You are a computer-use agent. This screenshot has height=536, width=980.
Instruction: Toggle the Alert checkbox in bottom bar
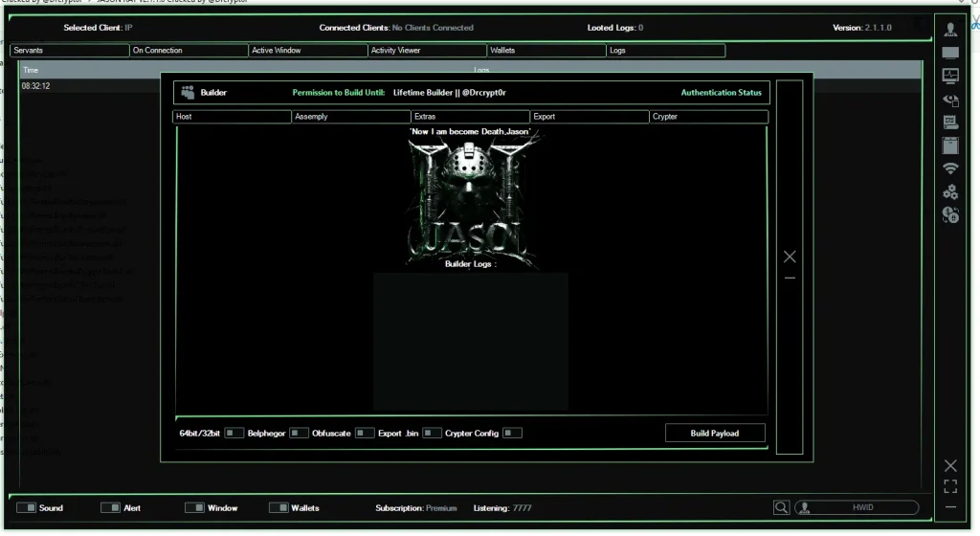[110, 508]
